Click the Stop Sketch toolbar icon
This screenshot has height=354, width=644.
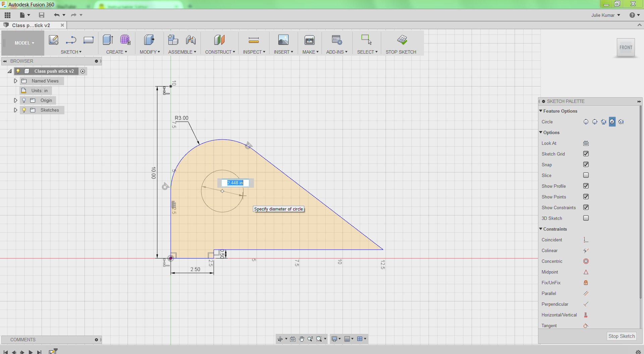pos(402,40)
